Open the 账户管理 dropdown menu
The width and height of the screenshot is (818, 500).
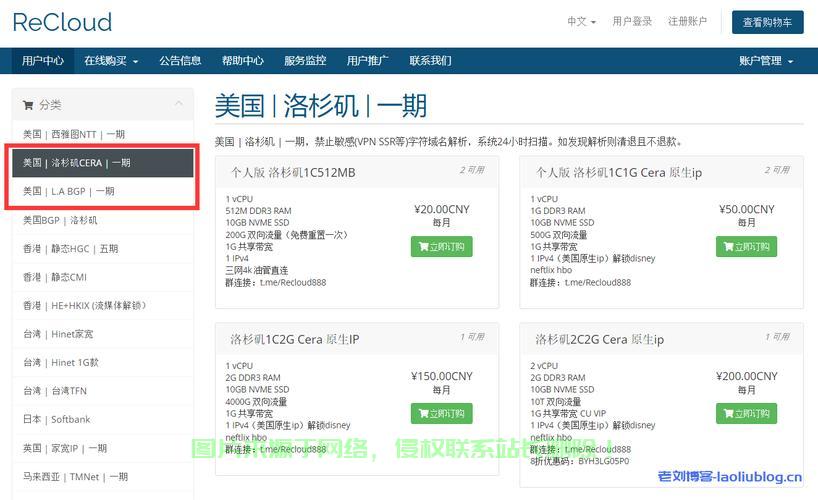(766, 60)
